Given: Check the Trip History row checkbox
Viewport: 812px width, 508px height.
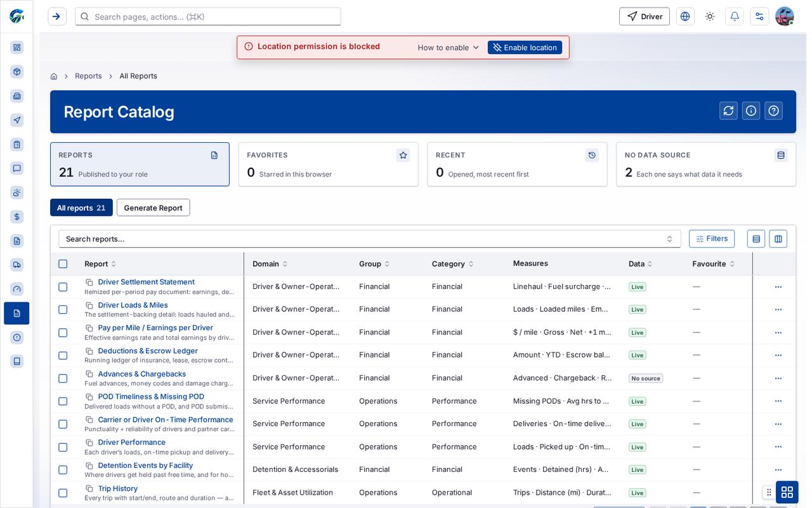Looking at the screenshot, I should 63,493.
